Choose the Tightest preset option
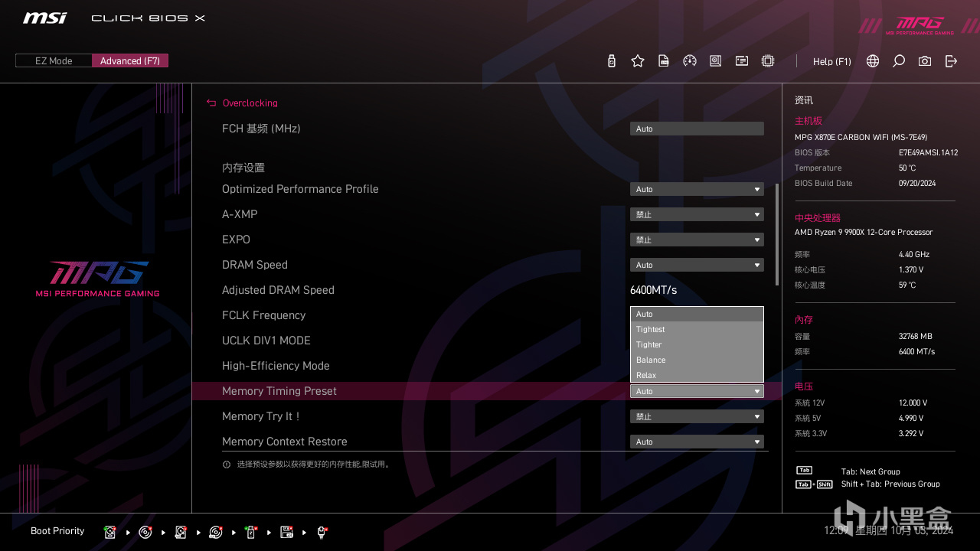980x551 pixels. [697, 329]
